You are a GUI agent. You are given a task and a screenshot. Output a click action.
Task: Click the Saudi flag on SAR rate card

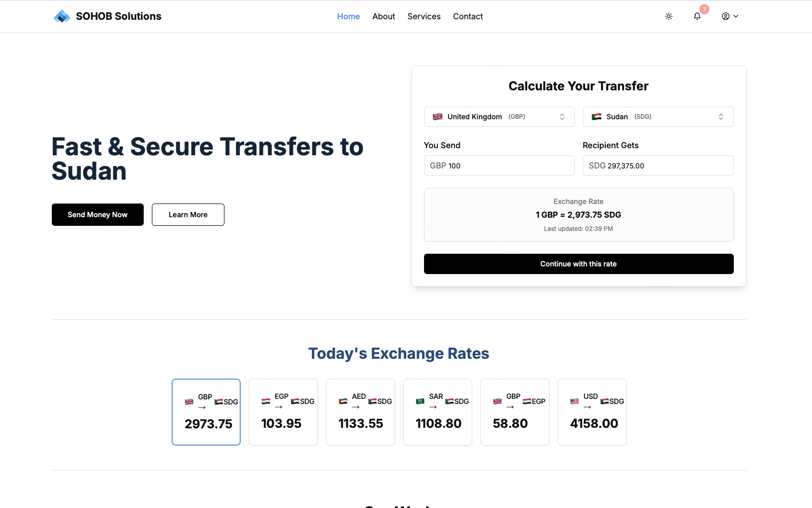[x=419, y=401]
